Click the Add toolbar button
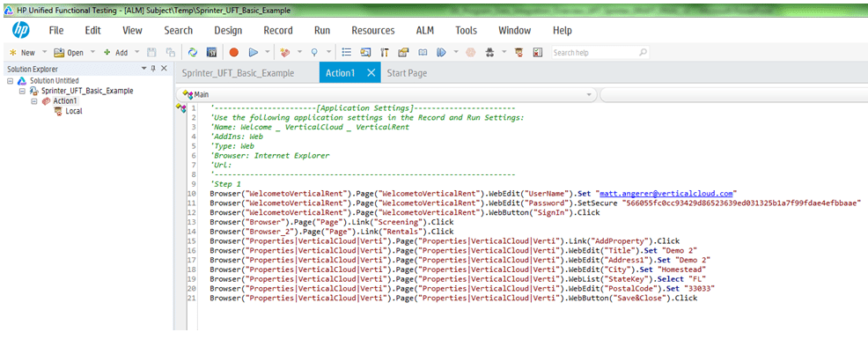The width and height of the screenshot is (868, 347). 115,53
